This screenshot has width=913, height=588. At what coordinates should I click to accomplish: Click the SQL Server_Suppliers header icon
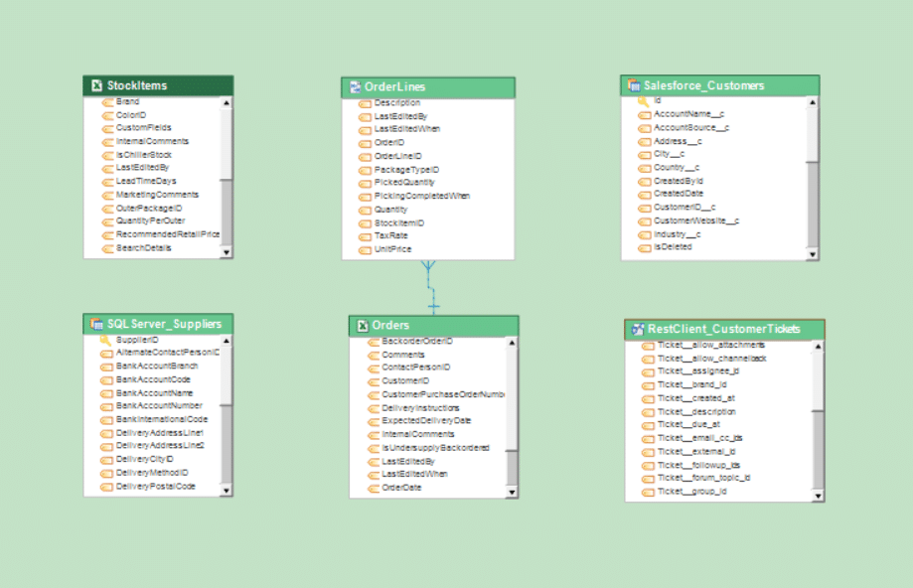[97, 324]
